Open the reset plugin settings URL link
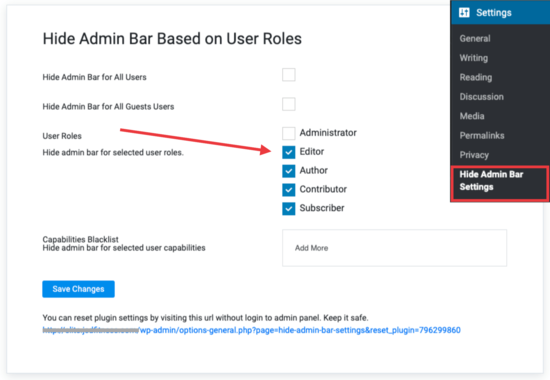Viewport: 550px width, 380px height. pos(251,330)
